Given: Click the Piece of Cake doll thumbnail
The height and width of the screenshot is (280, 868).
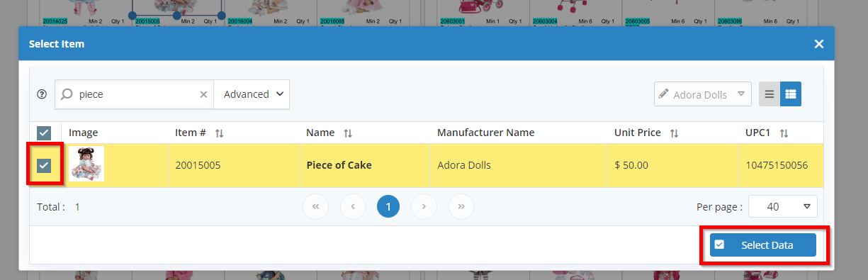Looking at the screenshot, I should click(x=86, y=164).
